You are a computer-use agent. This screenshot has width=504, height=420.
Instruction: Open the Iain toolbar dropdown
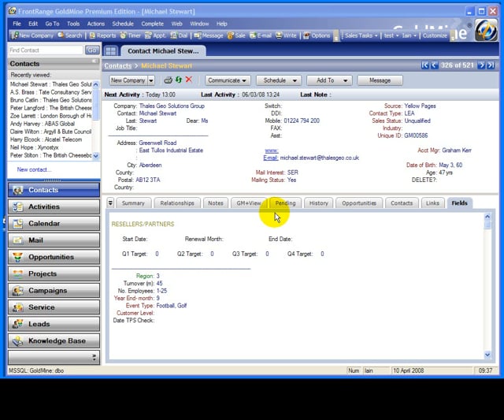409,35
